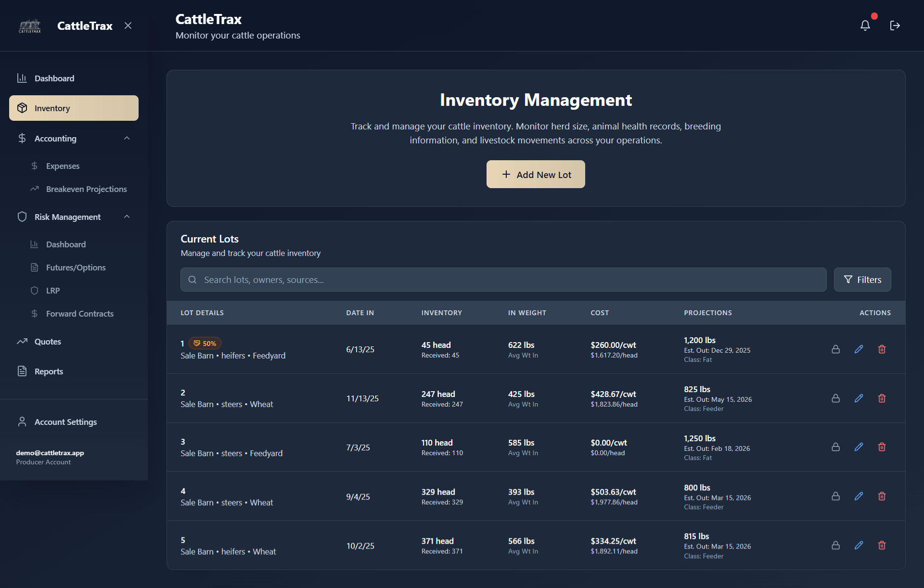Toggle lock for lot 3
Image resolution: width=924 pixels, height=588 pixels.
[835, 447]
